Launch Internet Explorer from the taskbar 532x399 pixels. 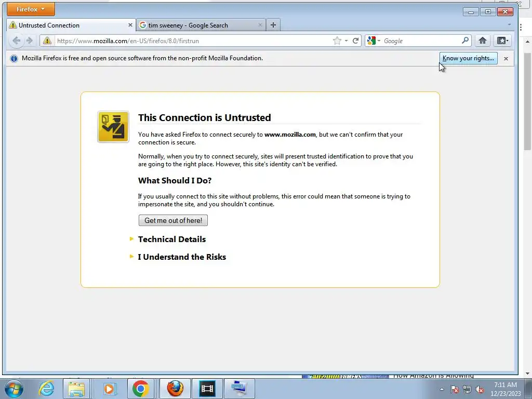46,389
